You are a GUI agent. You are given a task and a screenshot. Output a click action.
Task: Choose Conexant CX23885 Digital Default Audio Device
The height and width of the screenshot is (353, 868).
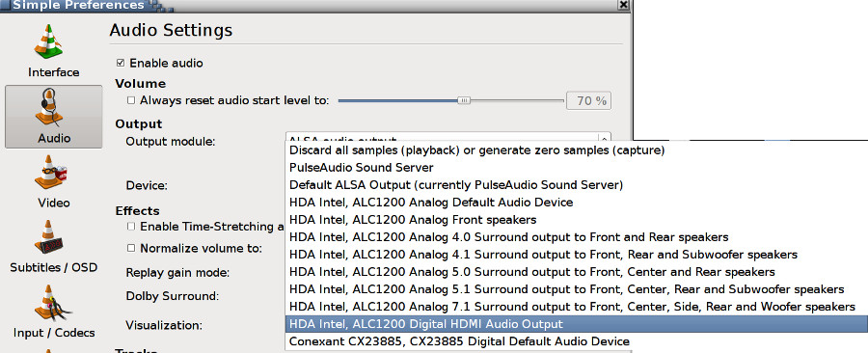point(577,341)
